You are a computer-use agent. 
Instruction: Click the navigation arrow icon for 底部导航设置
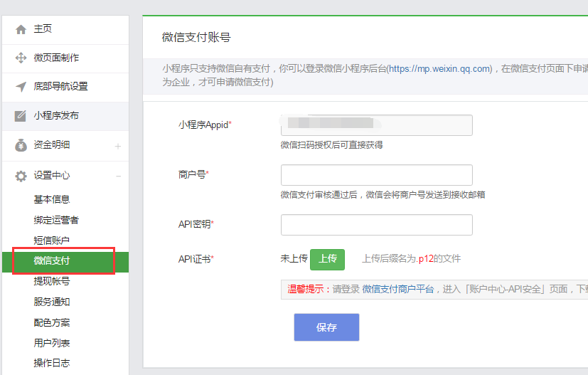(x=21, y=87)
